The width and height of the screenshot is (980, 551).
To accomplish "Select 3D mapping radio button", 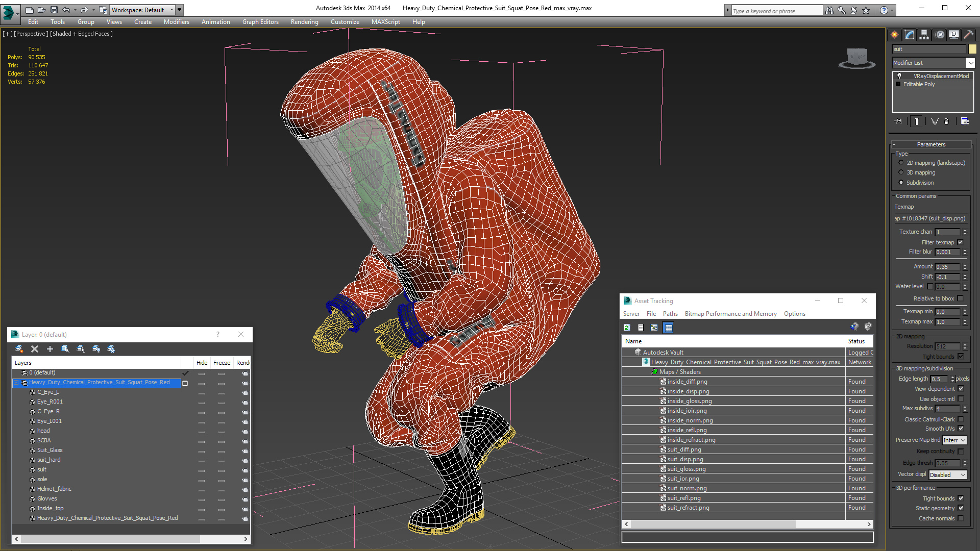I will [901, 172].
